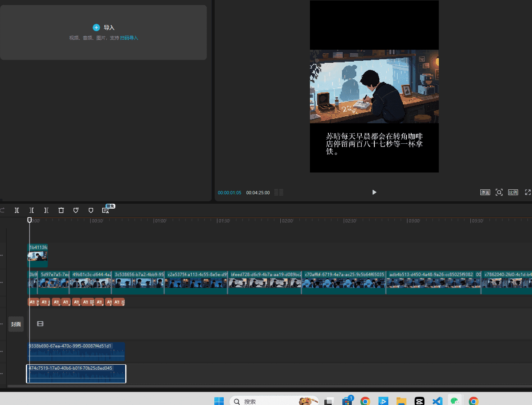Click the current timecode 00:00:01:05
This screenshot has width=532, height=405.
coord(229,193)
